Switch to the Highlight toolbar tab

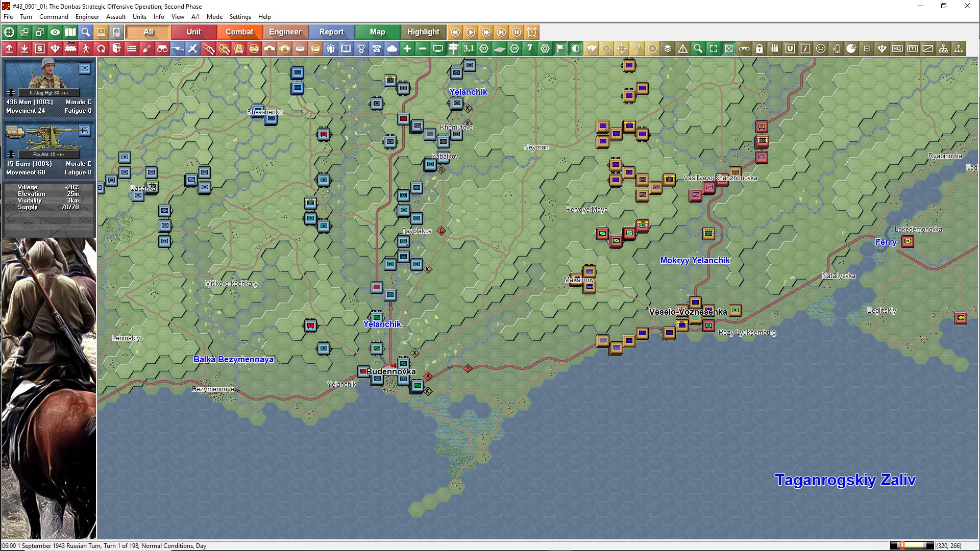click(x=423, y=32)
